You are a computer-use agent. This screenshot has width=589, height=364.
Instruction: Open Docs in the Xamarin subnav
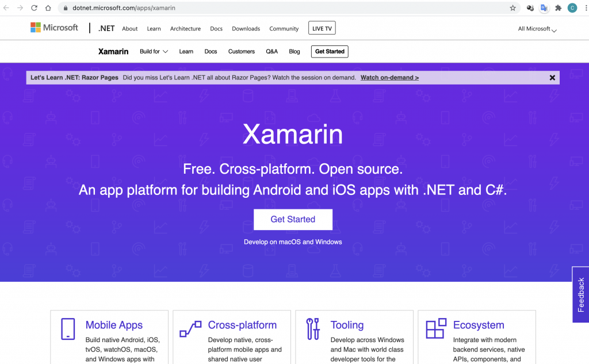tap(211, 51)
